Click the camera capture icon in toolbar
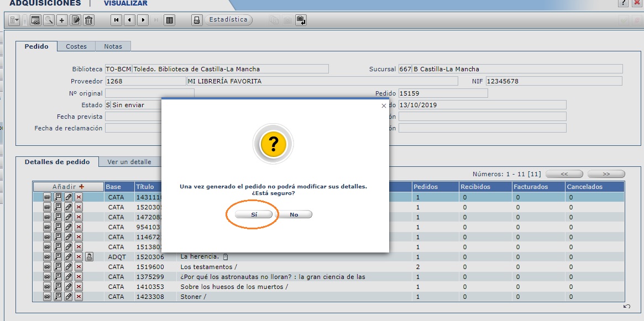This screenshot has height=321, width=644. coord(301,20)
